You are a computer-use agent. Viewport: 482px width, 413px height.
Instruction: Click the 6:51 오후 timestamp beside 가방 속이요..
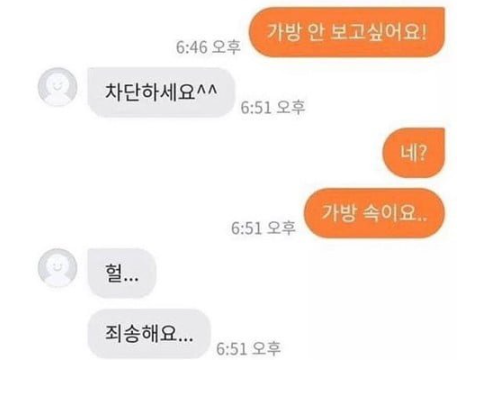[263, 228]
